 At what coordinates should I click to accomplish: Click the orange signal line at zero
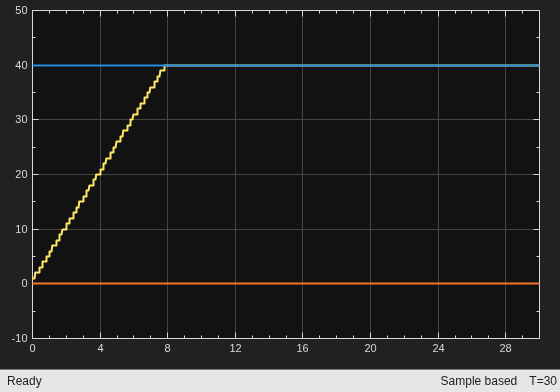286,283
